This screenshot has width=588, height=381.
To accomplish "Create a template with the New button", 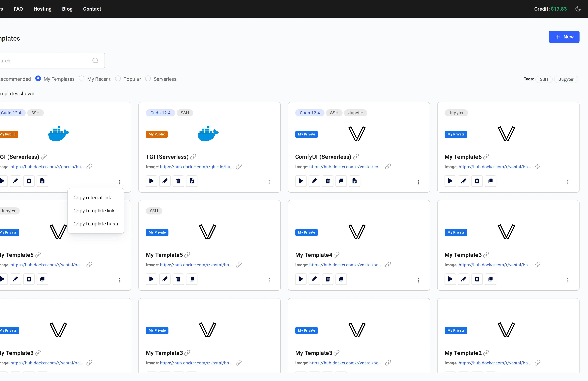I will tap(564, 37).
